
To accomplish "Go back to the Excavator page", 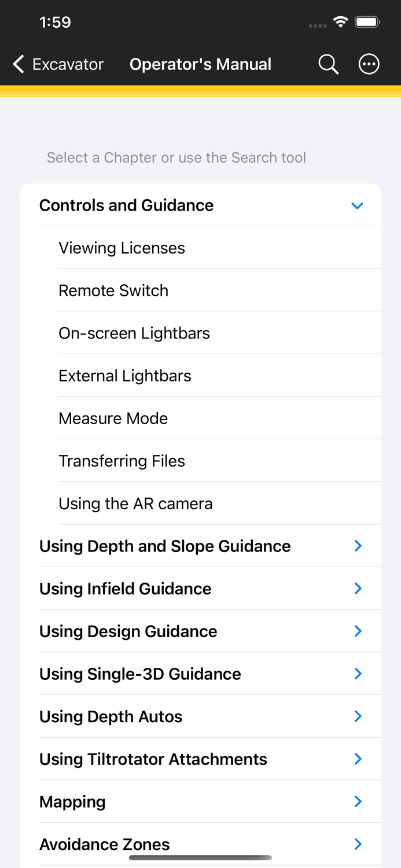I will coord(58,64).
